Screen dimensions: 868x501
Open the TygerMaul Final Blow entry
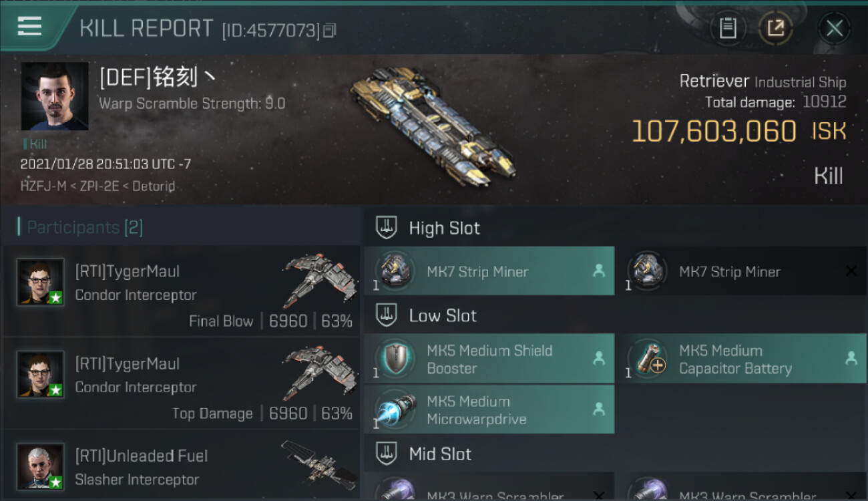pos(182,291)
